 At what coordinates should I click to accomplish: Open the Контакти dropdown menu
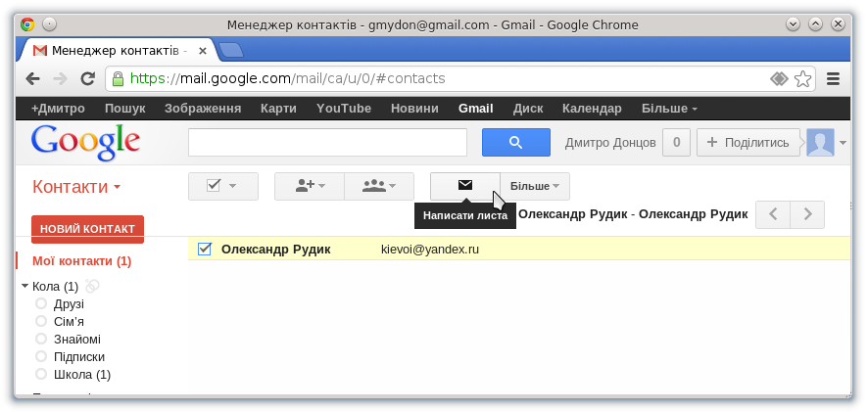[76, 187]
